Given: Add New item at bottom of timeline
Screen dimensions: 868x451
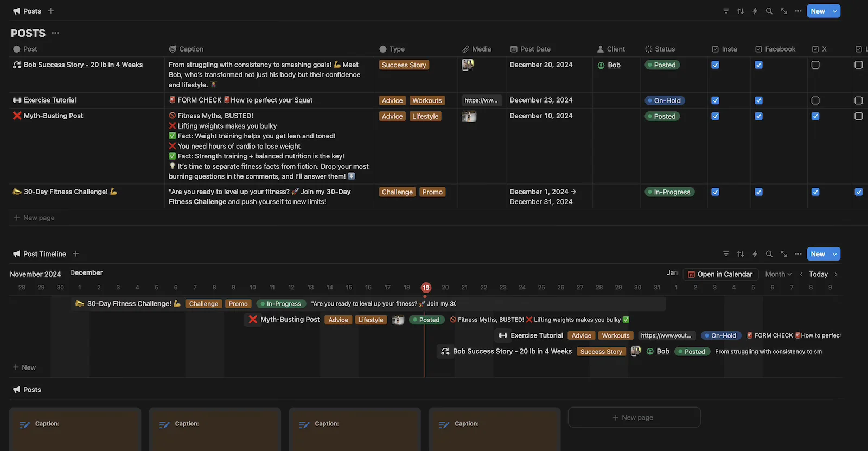Looking at the screenshot, I should 24,367.
